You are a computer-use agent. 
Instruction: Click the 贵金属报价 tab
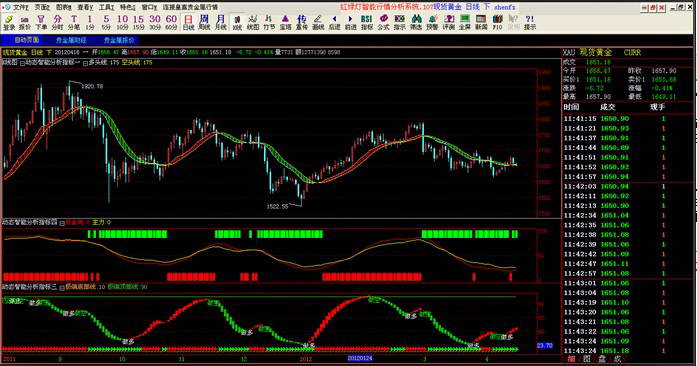pos(119,40)
